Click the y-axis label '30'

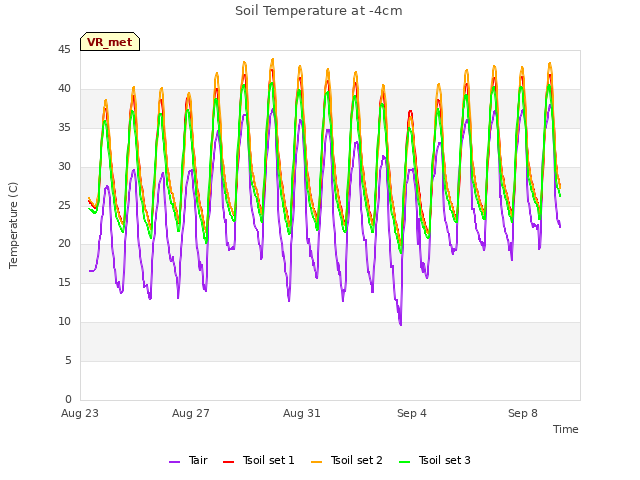pos(64,167)
